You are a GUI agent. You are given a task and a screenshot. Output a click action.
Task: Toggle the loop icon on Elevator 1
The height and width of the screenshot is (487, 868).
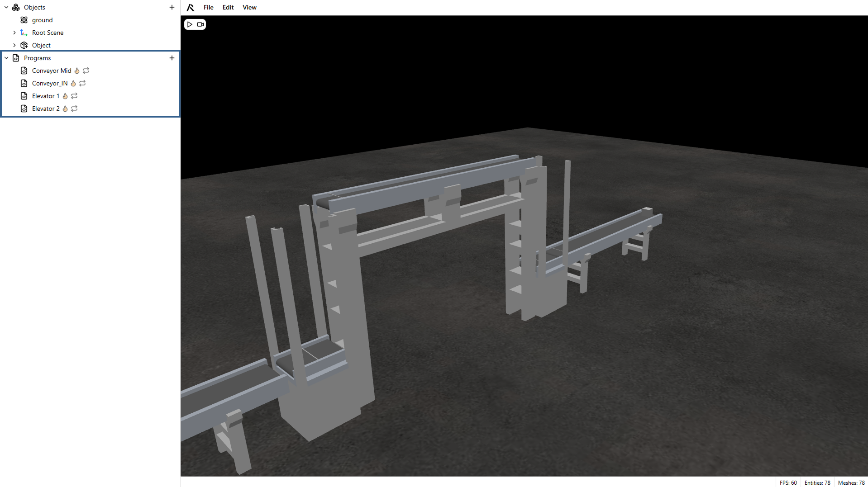(74, 96)
